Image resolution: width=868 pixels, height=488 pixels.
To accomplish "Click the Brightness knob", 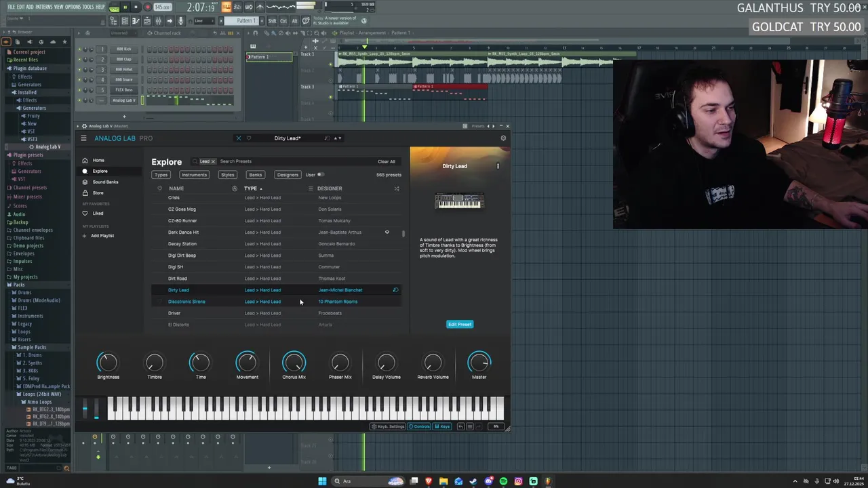I will click(108, 363).
